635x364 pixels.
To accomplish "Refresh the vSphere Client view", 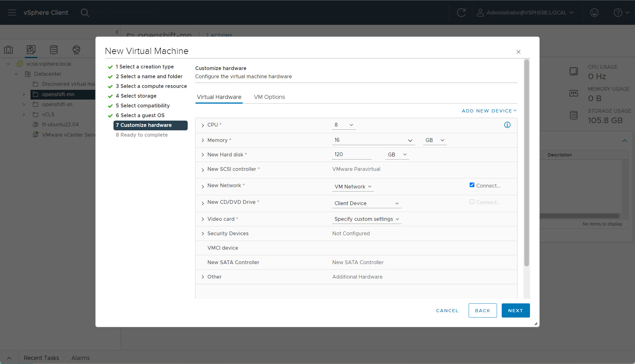I will [461, 13].
